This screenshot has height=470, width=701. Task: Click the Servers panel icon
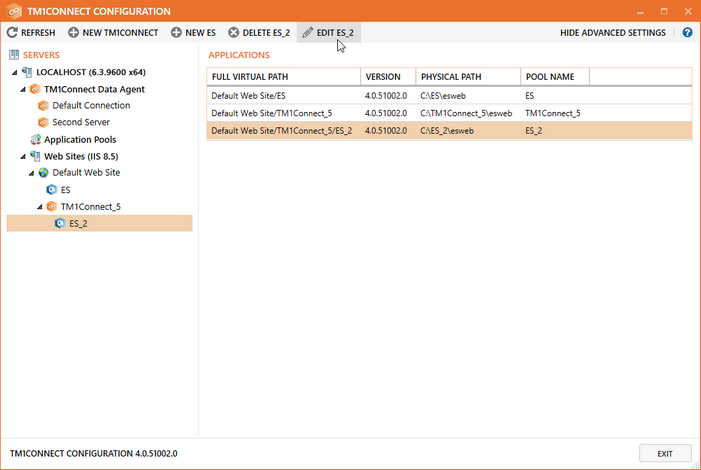(x=14, y=55)
